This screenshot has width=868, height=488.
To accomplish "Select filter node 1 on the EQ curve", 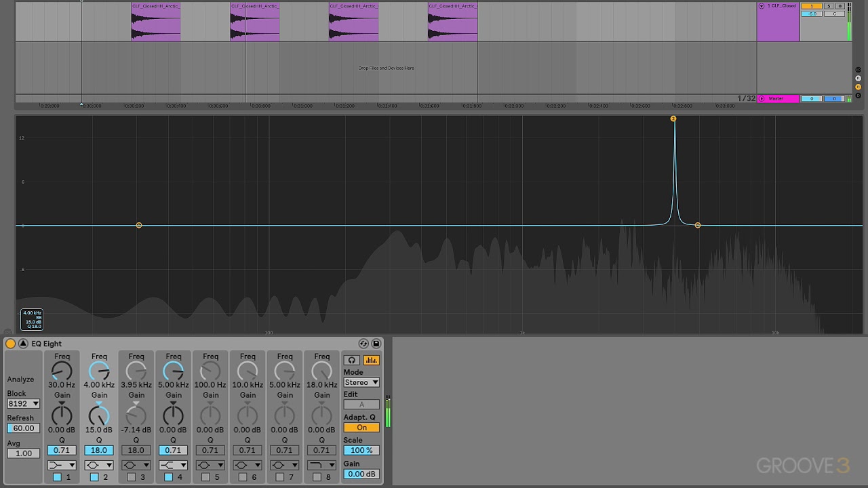I will tap(139, 225).
